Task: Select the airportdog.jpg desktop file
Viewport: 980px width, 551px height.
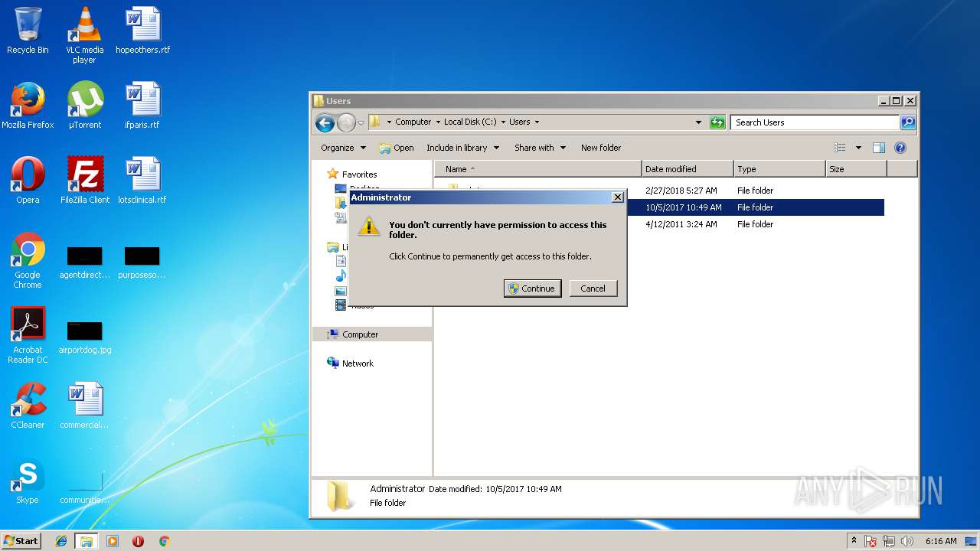Action: pos(84,337)
